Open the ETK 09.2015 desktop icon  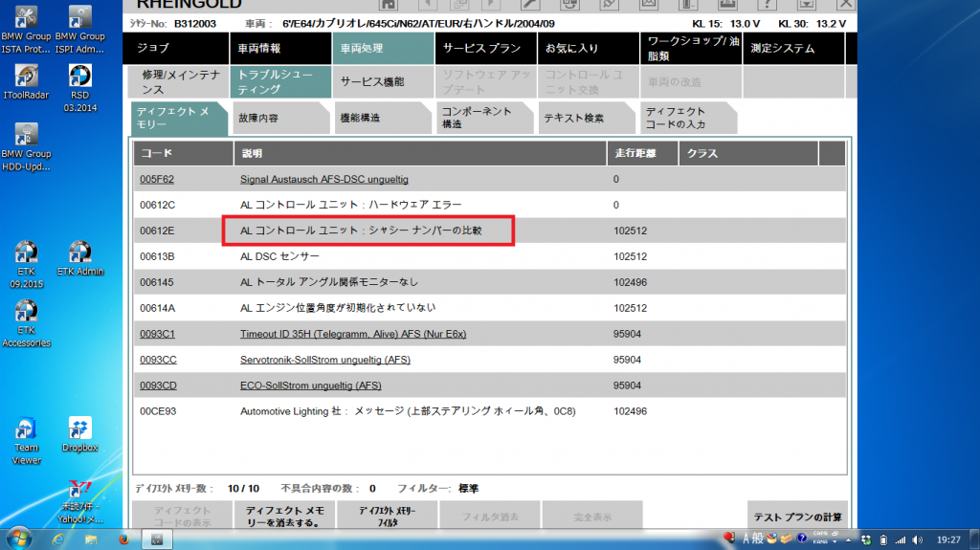pyautogui.click(x=26, y=264)
